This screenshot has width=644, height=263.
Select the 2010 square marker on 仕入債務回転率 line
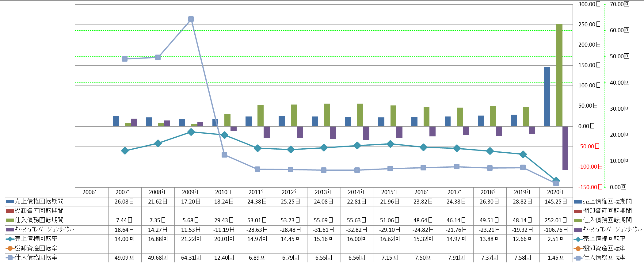point(224,155)
